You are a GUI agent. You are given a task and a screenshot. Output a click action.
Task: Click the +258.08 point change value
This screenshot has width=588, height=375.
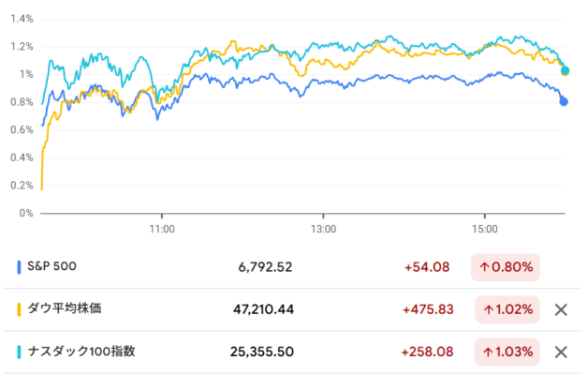[422, 352]
